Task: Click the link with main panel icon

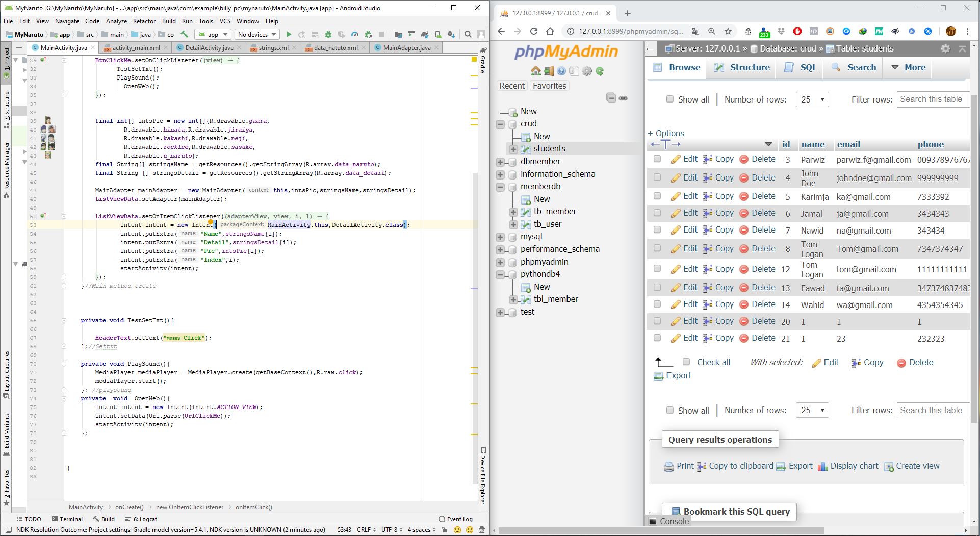Action: [623, 98]
